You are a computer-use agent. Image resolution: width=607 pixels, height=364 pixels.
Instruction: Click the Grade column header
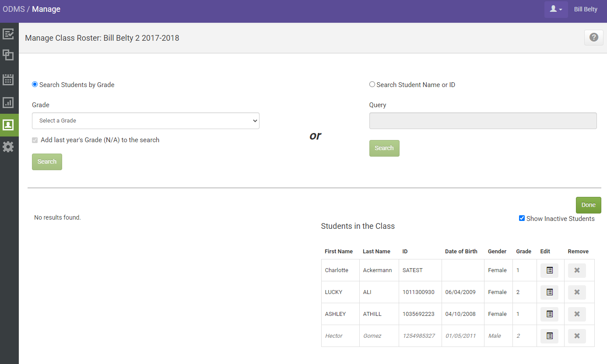(x=524, y=252)
